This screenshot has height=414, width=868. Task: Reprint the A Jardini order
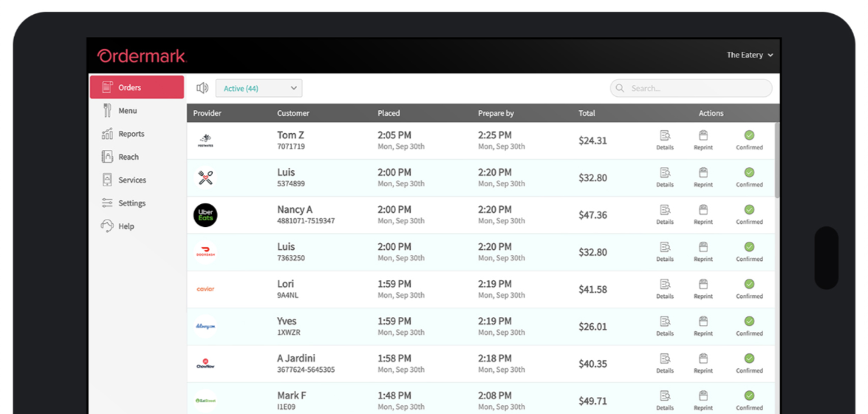[x=703, y=363]
